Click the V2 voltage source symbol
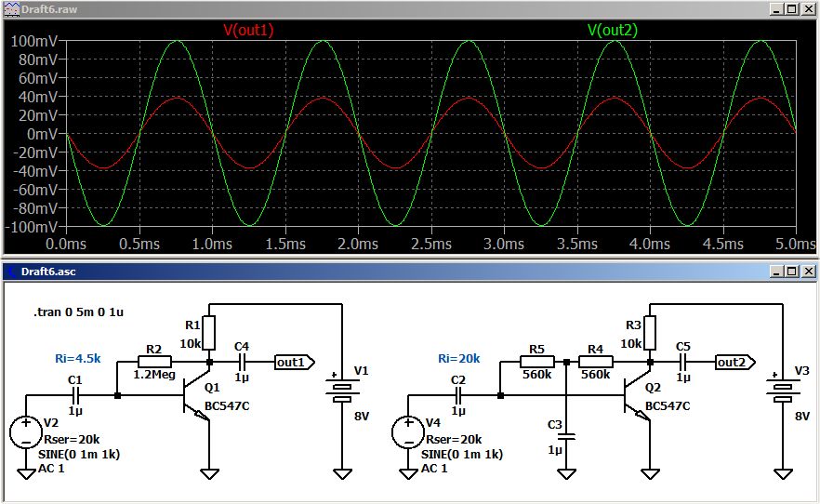Screen dimensions: 820x504 26,432
